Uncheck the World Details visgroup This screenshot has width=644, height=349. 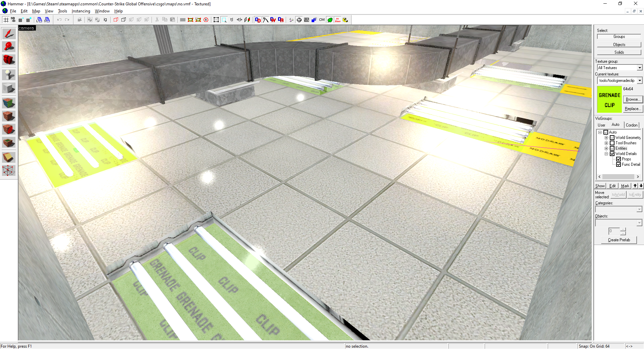pos(612,154)
